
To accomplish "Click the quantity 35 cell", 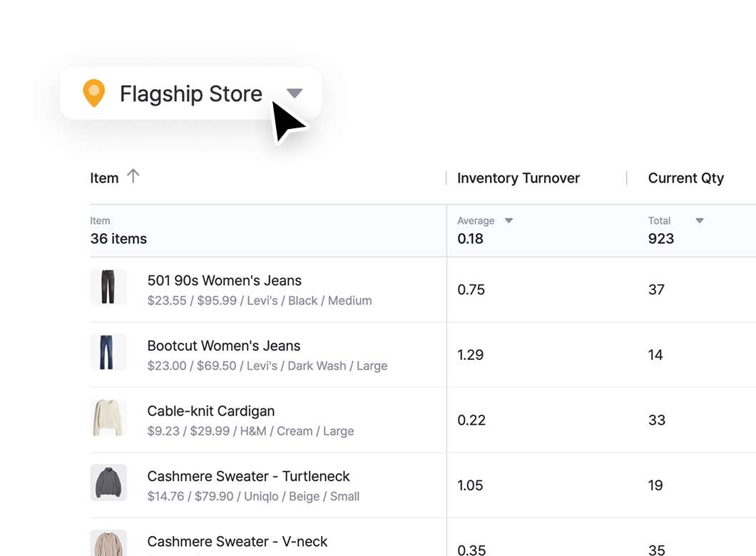I will tap(657, 550).
